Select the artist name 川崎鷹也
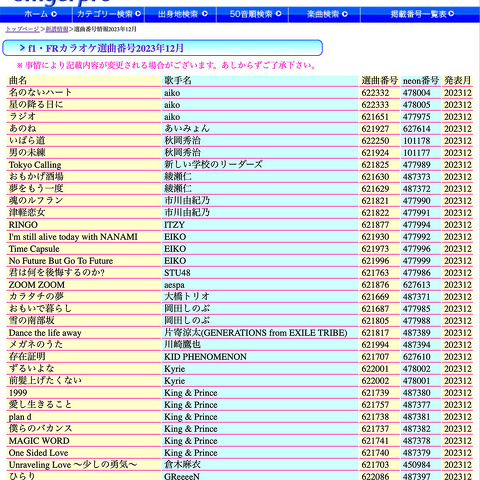 pos(182,344)
